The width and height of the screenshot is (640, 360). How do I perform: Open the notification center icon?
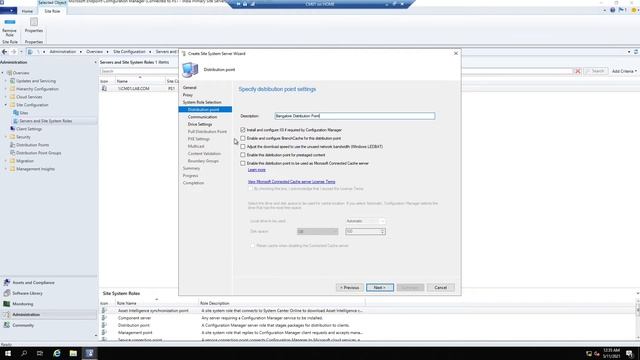[630, 353]
